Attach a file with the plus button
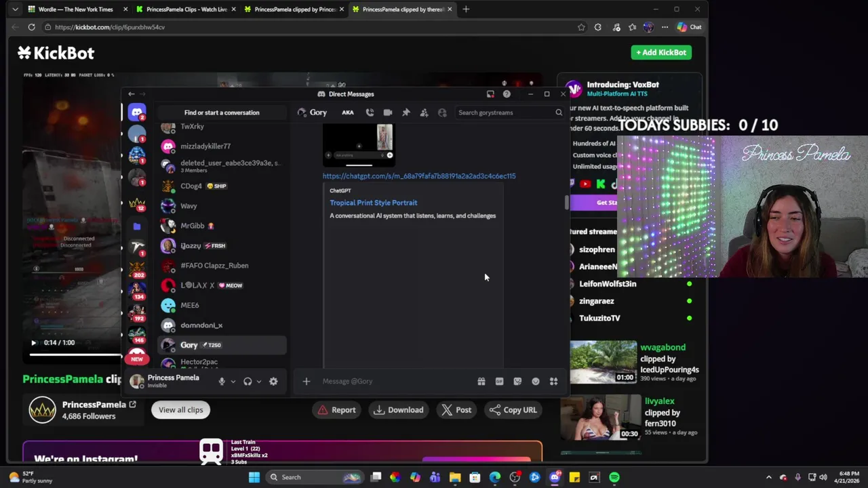 click(307, 382)
